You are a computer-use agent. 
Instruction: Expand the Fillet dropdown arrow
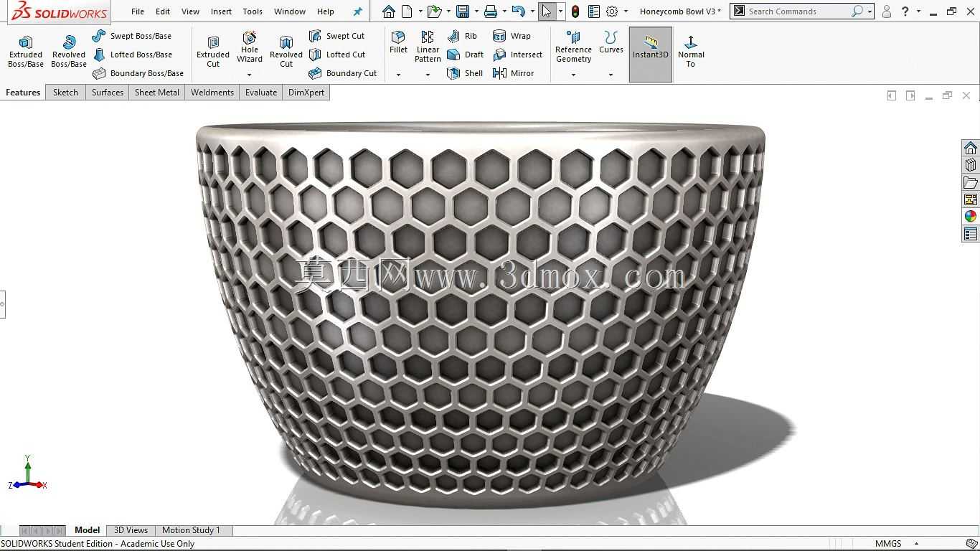398,75
